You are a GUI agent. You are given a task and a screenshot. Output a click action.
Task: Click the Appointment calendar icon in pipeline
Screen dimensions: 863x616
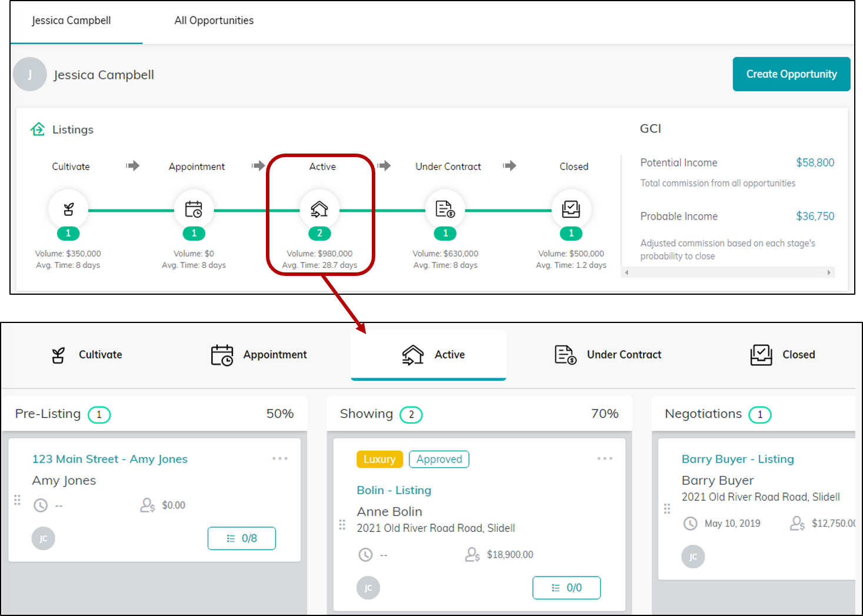click(x=194, y=209)
